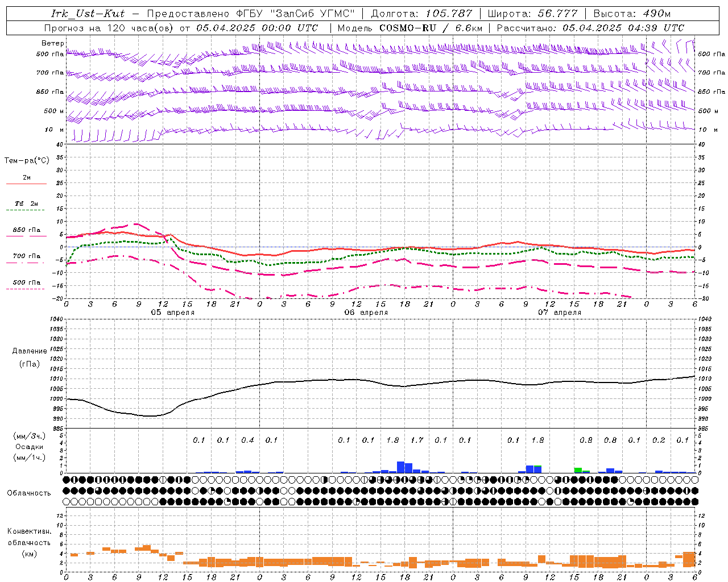Click the 'Облачность' cloudiness row label
This screenshot has width=728, height=582.
[29, 493]
